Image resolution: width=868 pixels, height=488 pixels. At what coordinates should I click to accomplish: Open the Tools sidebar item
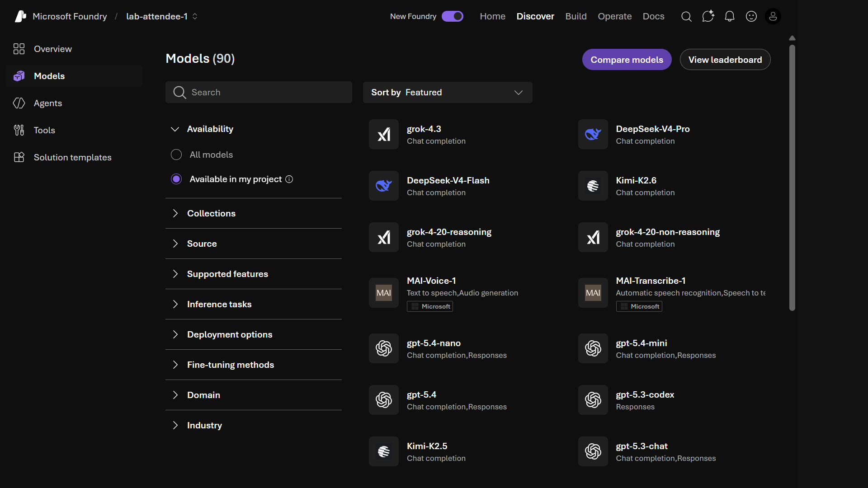74,130
